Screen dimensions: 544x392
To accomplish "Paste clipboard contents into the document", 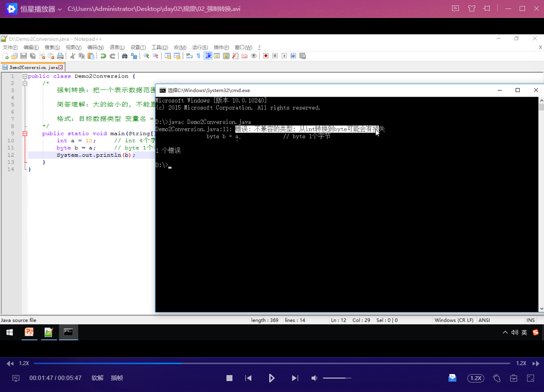I will pos(91,55).
